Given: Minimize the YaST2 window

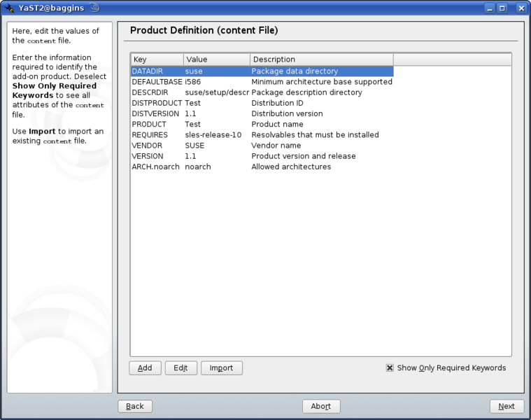Looking at the screenshot, I should pyautogui.click(x=489, y=8).
